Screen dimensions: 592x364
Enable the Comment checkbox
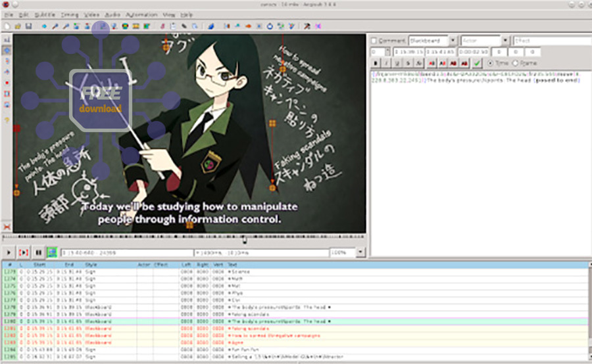[374, 40]
